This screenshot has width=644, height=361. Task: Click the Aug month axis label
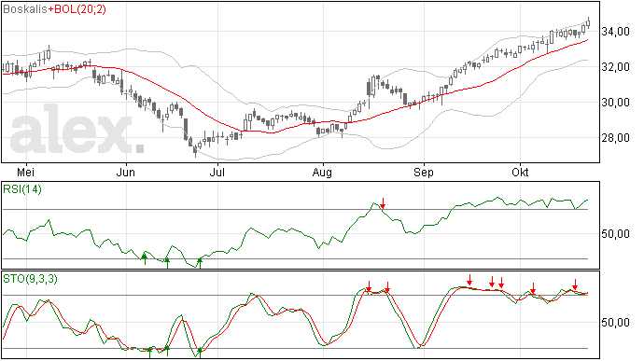coord(322,173)
